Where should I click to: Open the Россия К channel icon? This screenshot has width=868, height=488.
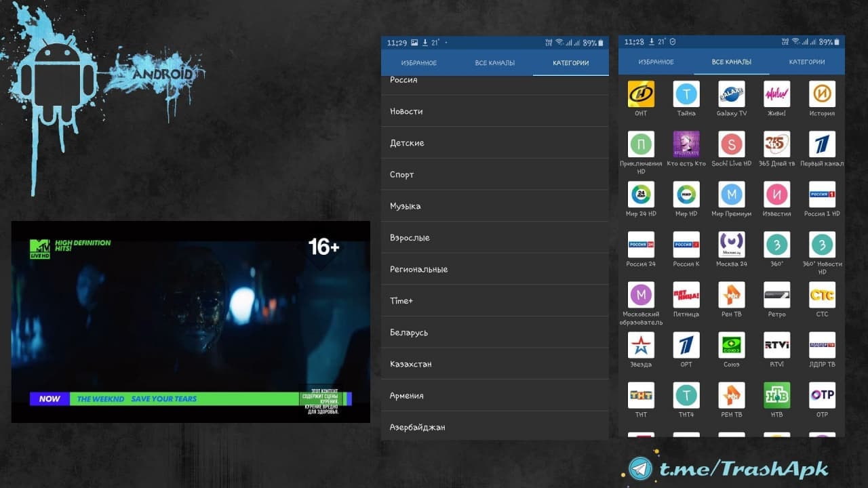[x=686, y=245]
